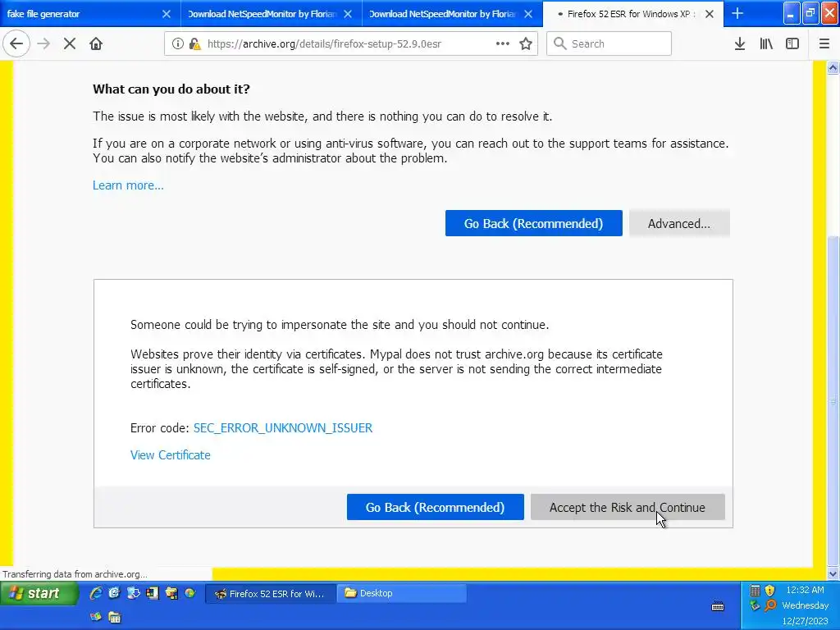The width and height of the screenshot is (840, 630).
Task: Toggle the sidebar view
Action: (792, 44)
